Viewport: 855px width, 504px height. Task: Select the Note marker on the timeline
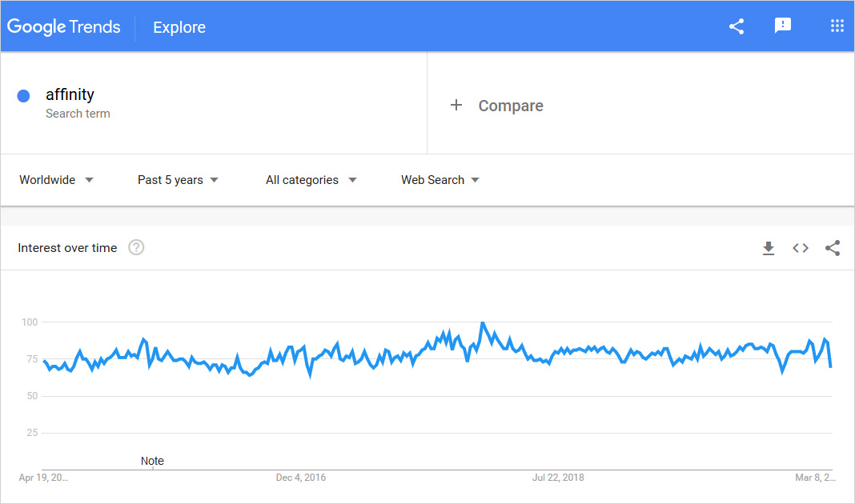tap(152, 462)
